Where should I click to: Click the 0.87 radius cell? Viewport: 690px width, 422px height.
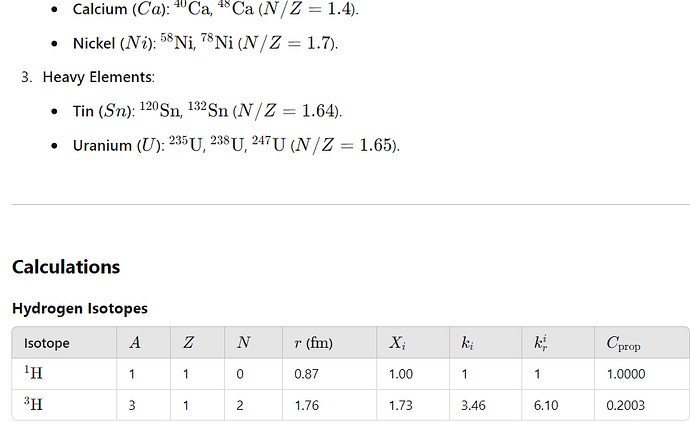tap(306, 374)
